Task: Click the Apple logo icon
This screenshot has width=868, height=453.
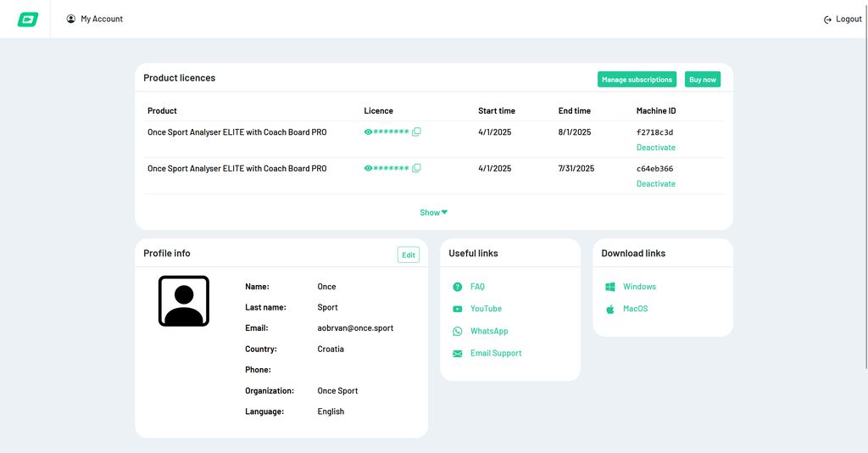Action: pos(610,309)
